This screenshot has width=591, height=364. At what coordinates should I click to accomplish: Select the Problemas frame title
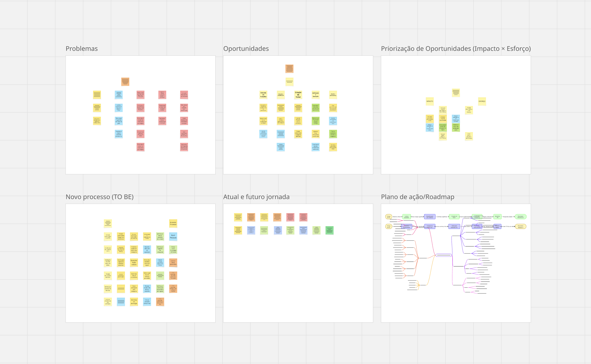point(81,49)
